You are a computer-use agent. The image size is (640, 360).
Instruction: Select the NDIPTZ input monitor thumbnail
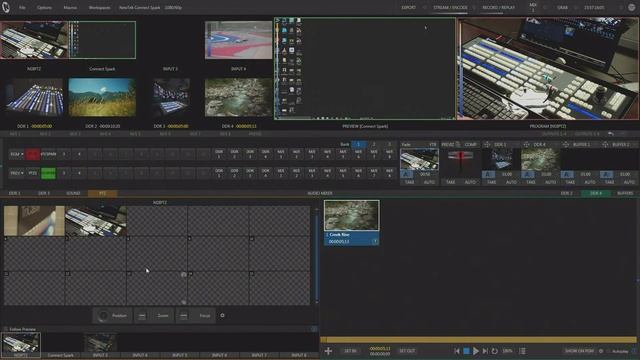coord(34,40)
